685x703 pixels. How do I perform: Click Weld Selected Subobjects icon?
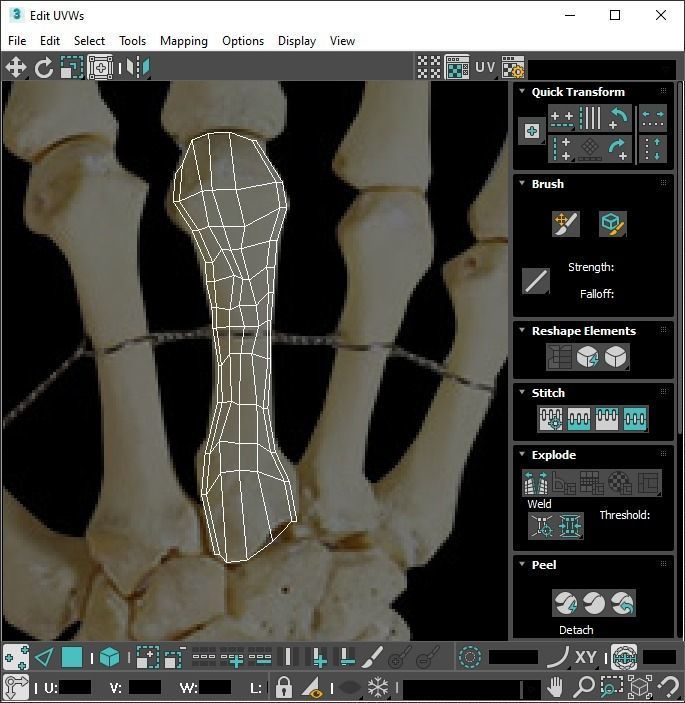coord(570,525)
